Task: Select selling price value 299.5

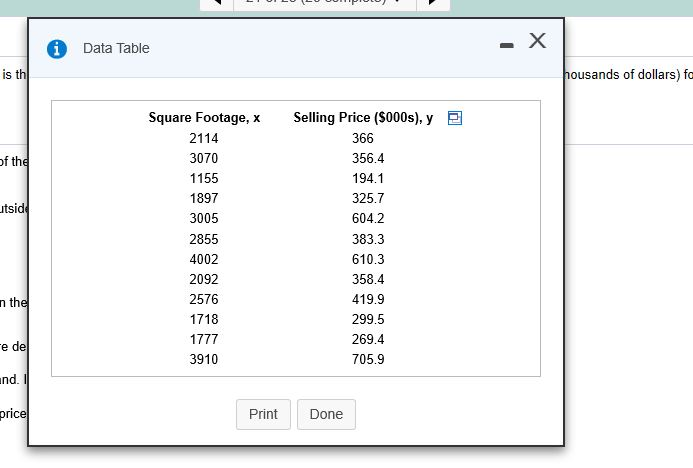Action: pyautogui.click(x=368, y=320)
